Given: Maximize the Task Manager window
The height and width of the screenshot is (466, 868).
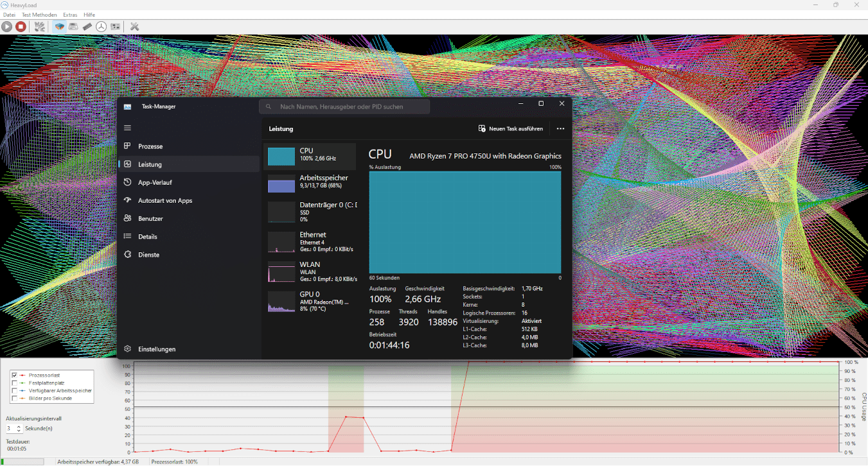Looking at the screenshot, I should point(541,103).
